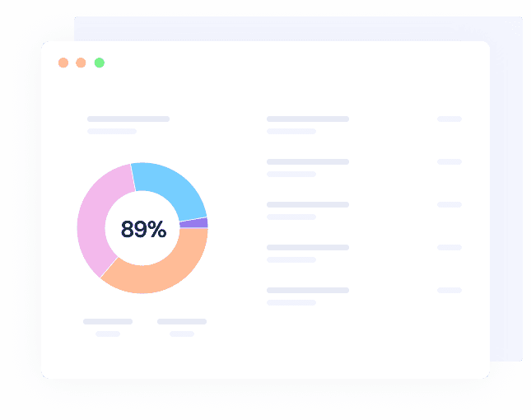The height and width of the screenshot is (420, 531).
Task: Open the first row in the right list
Action: pyautogui.click(x=308, y=119)
